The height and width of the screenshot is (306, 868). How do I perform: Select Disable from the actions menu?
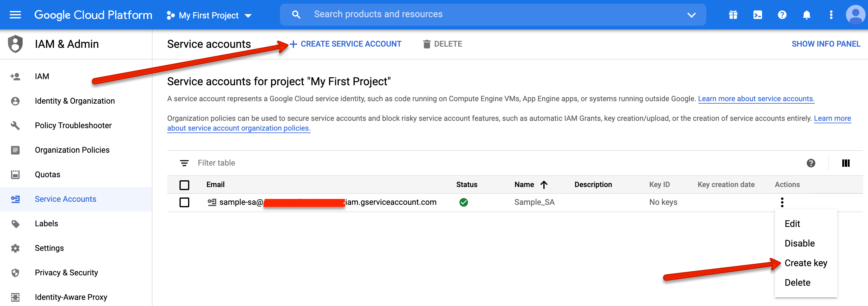tap(799, 243)
